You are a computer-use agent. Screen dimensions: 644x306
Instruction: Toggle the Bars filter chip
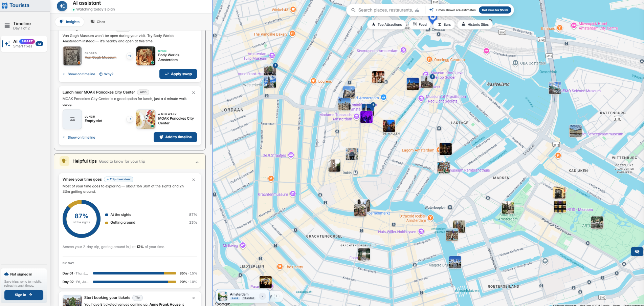tap(444, 24)
